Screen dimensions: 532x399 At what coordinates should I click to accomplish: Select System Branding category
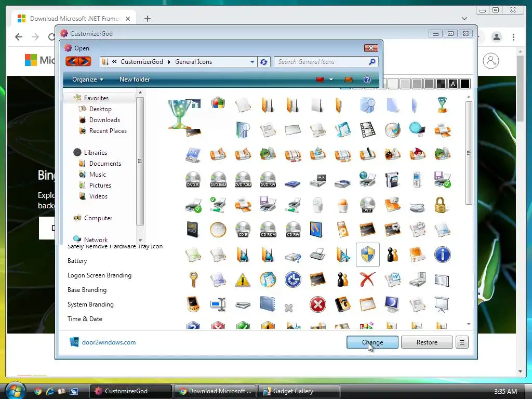[x=90, y=304]
